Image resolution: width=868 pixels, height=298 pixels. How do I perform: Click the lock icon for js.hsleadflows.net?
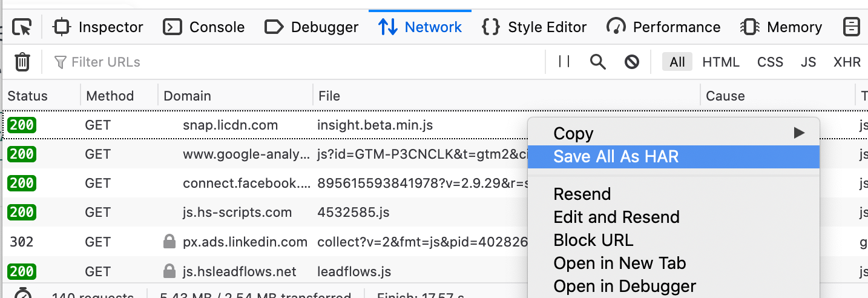tap(169, 271)
